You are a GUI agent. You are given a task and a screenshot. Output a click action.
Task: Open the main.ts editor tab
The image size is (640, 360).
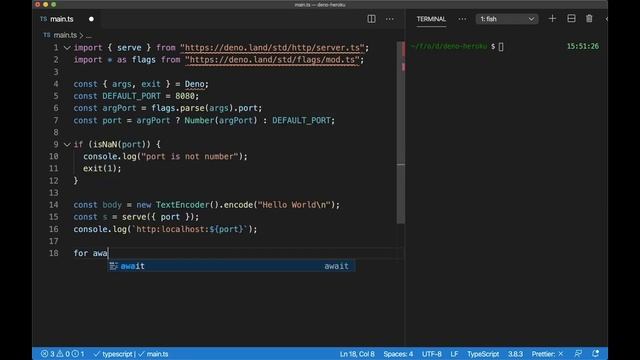pyautogui.click(x=57, y=19)
